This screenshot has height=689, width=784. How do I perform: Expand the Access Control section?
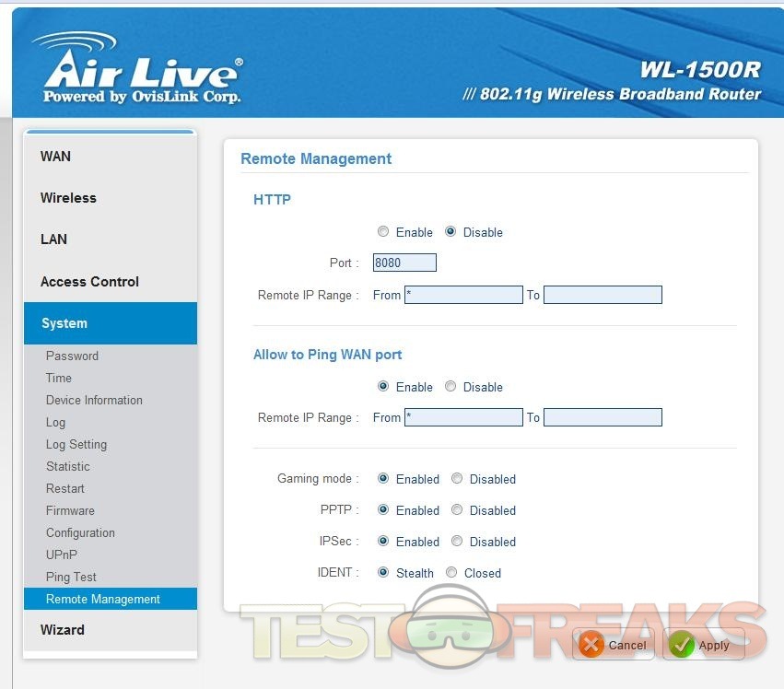89,282
